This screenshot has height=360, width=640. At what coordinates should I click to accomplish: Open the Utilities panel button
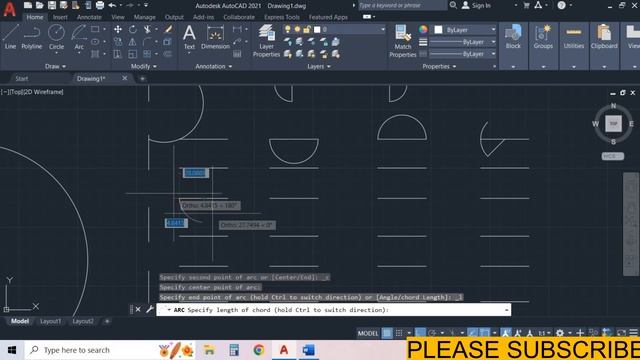click(x=573, y=37)
